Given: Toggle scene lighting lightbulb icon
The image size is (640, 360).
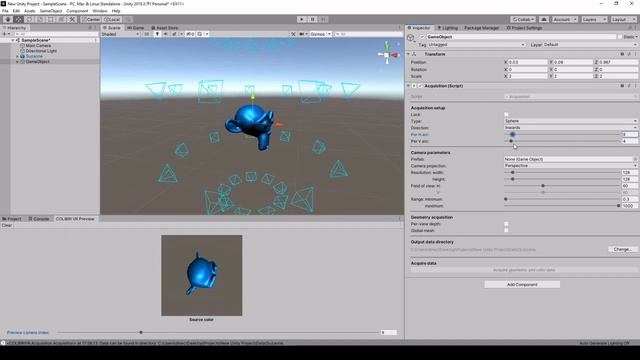Looking at the screenshot, I should click(157, 34).
